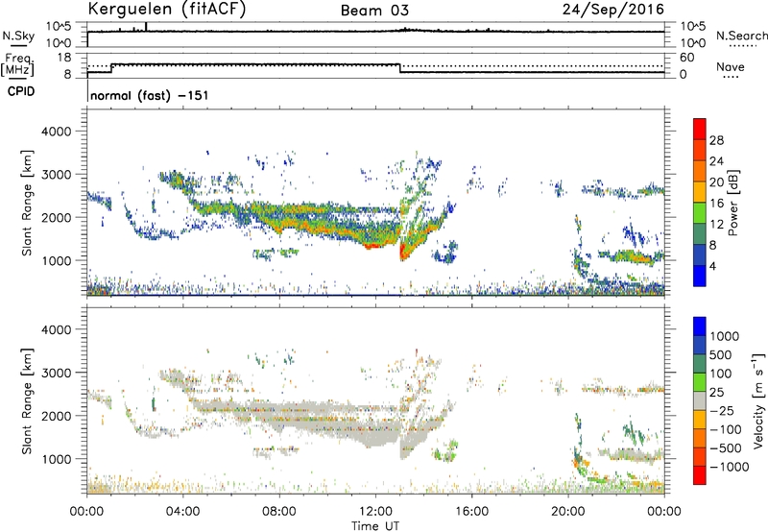Click the '20:00' time tick label
The height and width of the screenshot is (532, 768).
(567, 512)
